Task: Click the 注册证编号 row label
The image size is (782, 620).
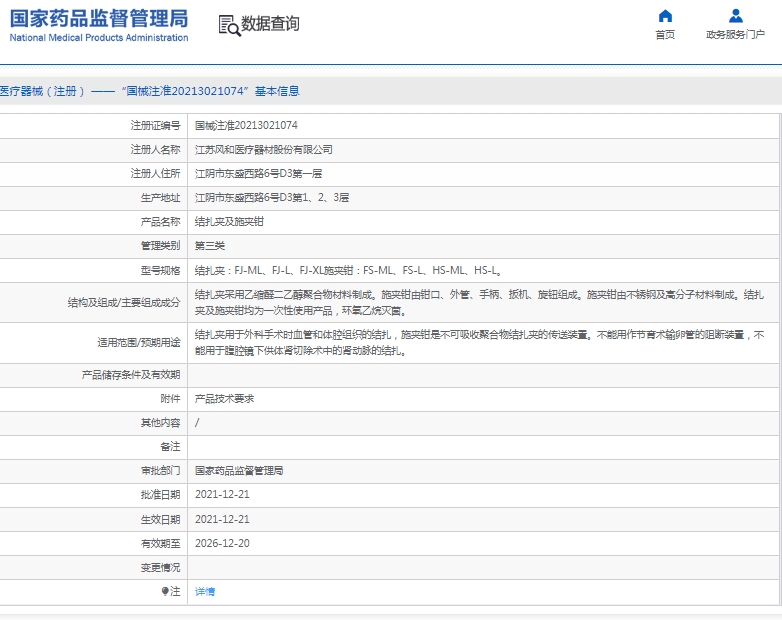Action: tap(155, 126)
